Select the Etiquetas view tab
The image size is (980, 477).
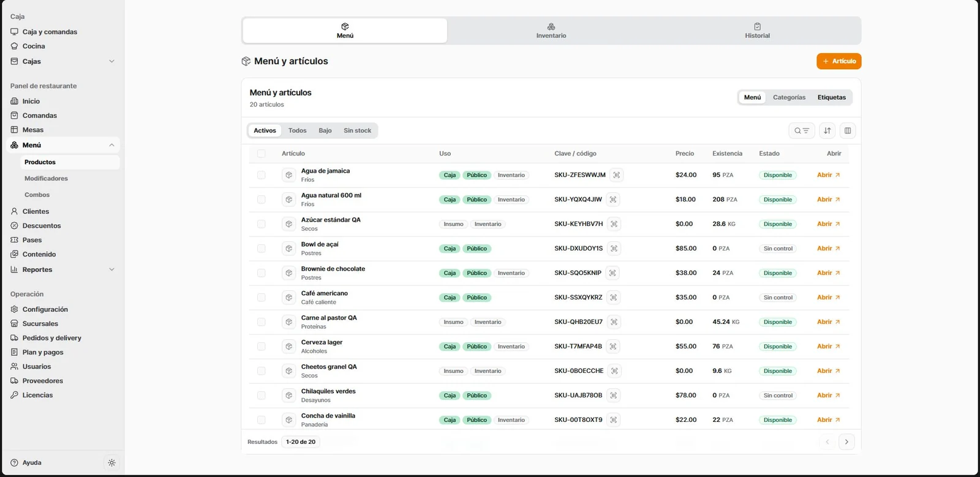pos(831,97)
